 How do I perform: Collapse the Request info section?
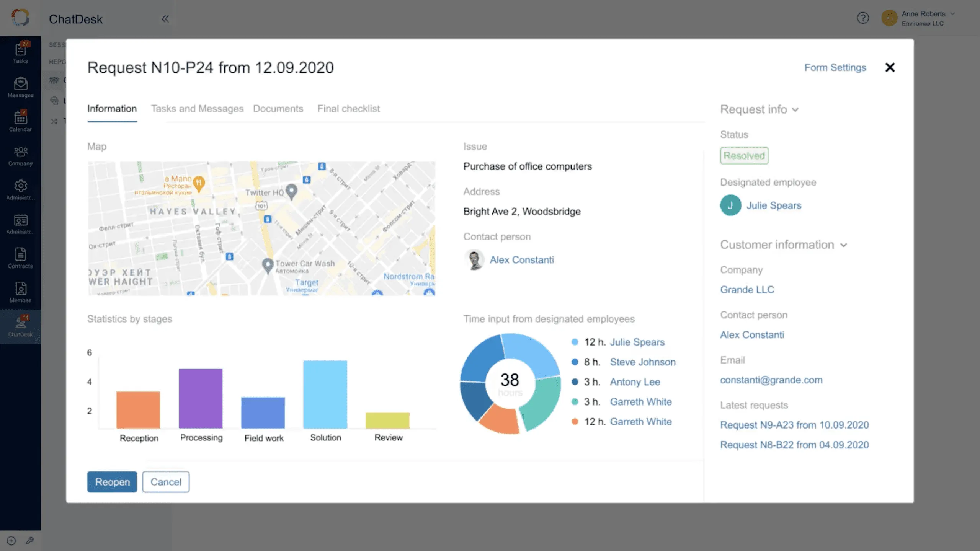[795, 110]
